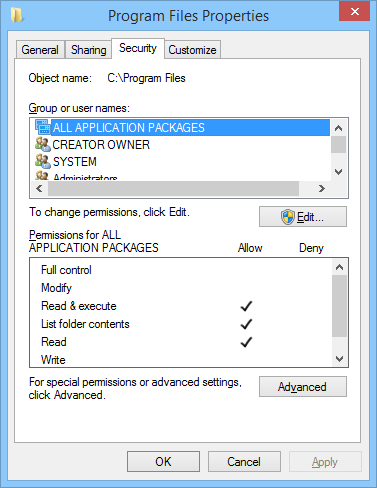Viewport: 377px width, 488px height.
Task: Click the ALL APPLICATION PACKAGES group icon
Action: [43, 127]
